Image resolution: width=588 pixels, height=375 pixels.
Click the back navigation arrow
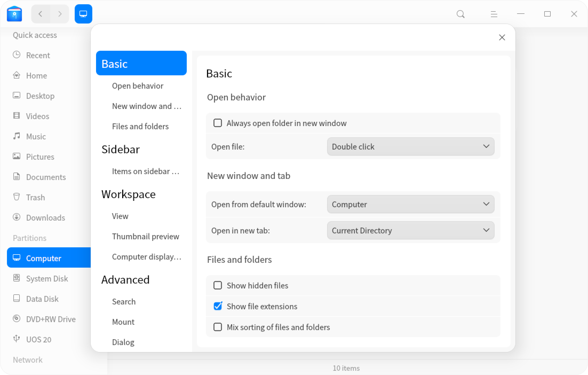[40, 14]
